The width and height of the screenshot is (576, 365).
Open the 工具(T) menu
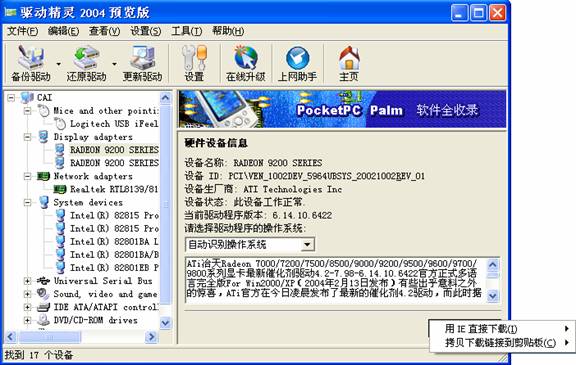186,31
